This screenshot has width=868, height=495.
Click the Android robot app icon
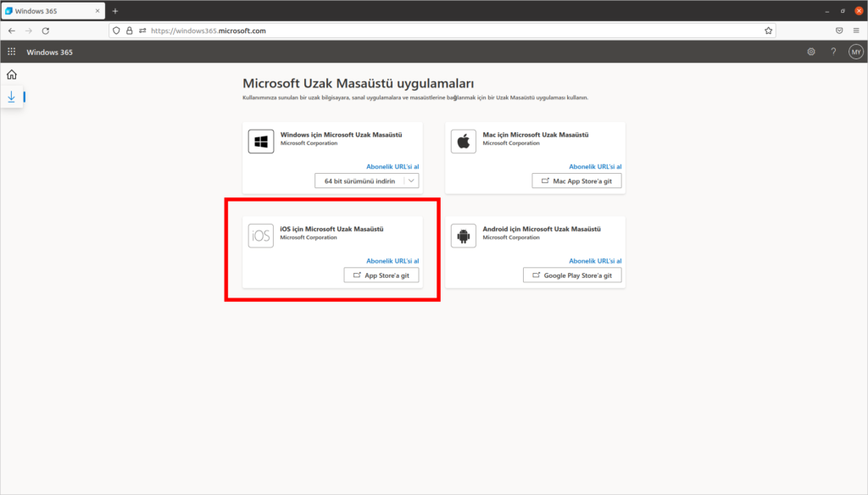click(464, 236)
